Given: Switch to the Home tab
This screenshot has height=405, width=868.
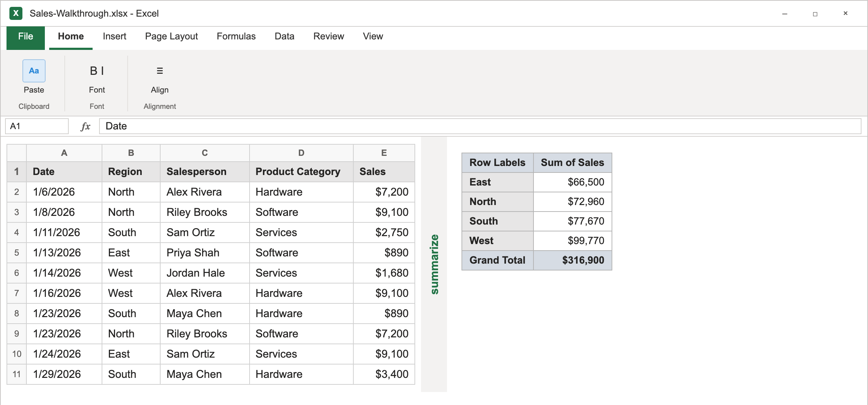Looking at the screenshot, I should pos(71,38).
